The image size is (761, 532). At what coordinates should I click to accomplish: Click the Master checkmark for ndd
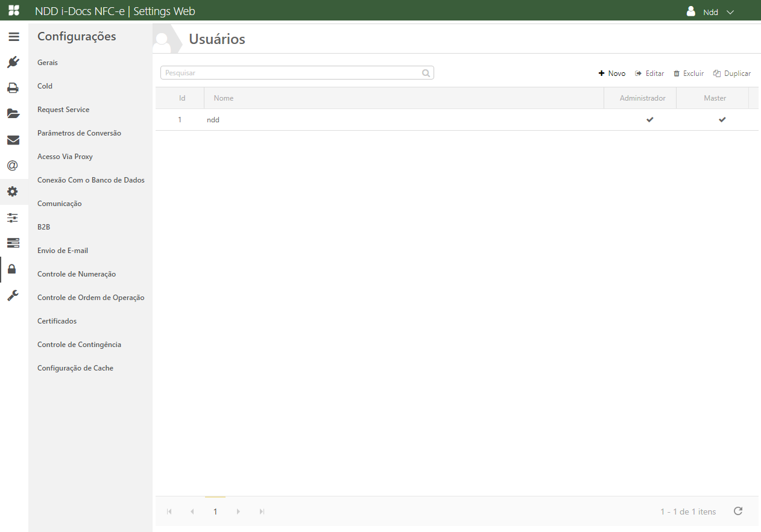tap(722, 120)
